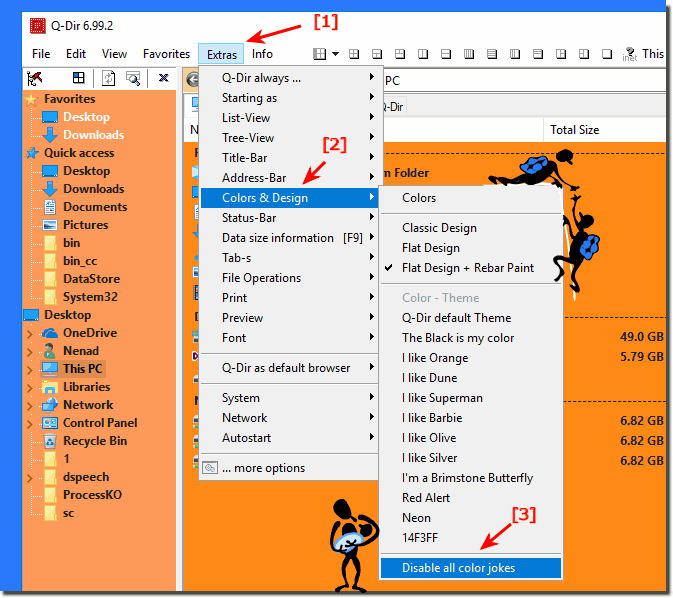Open the File menu
Viewport: 673px width, 598px height.
pyautogui.click(x=41, y=54)
